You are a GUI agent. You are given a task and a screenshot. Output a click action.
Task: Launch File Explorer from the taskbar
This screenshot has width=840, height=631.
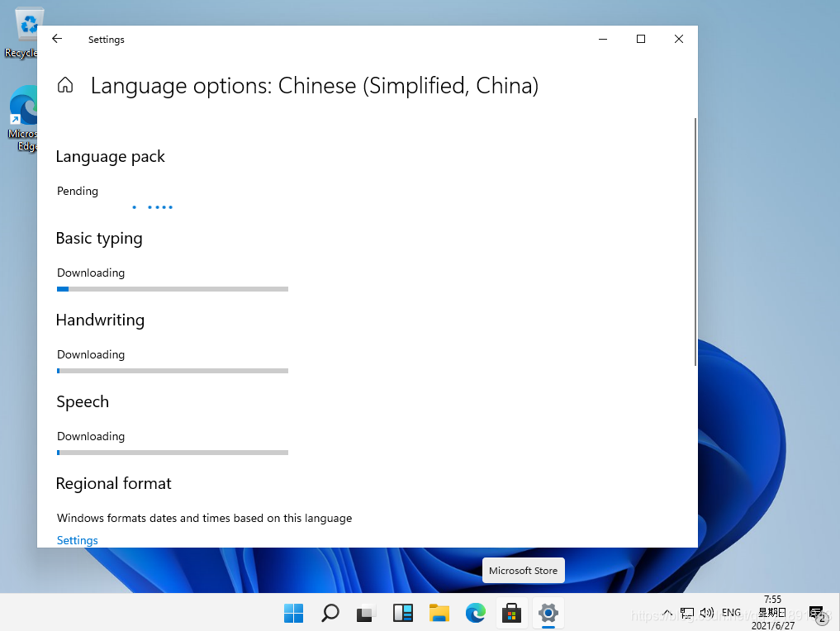(439, 613)
